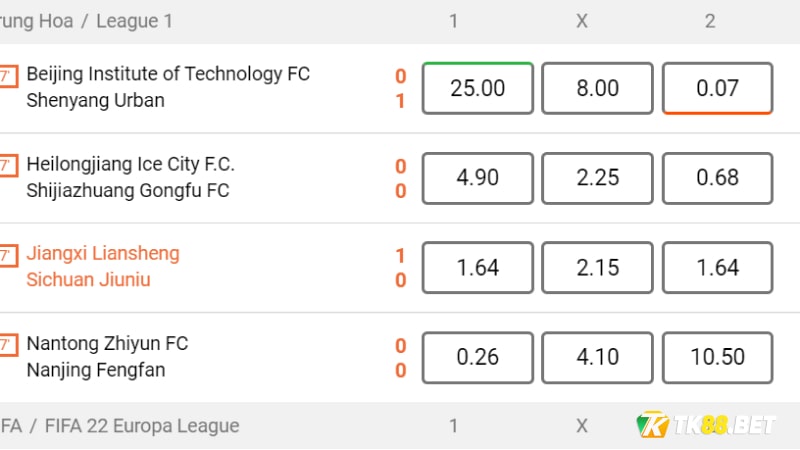This screenshot has height=450, width=800.
Task: Click the live timer icon beside Nantong Zhiyun FC
Action: (9, 345)
